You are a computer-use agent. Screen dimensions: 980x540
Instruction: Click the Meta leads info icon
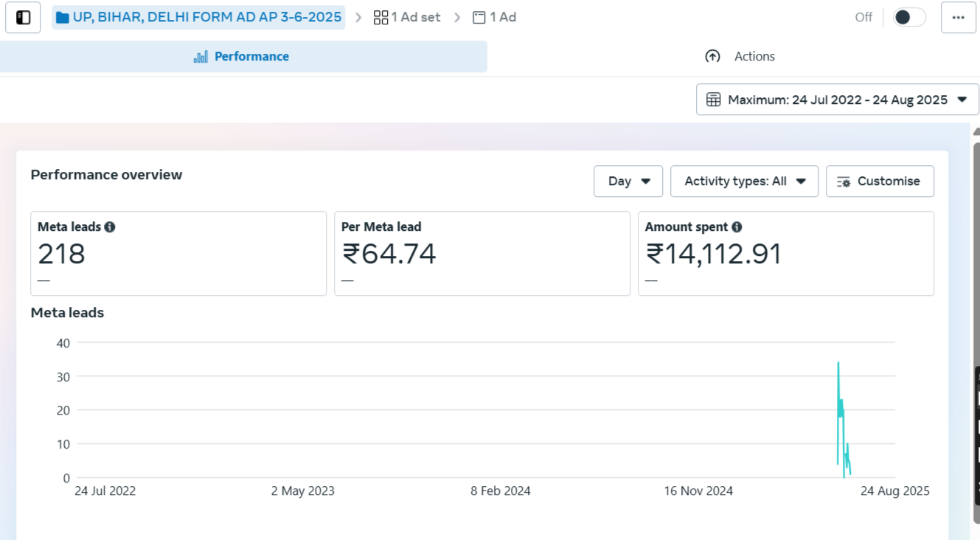pyautogui.click(x=110, y=227)
